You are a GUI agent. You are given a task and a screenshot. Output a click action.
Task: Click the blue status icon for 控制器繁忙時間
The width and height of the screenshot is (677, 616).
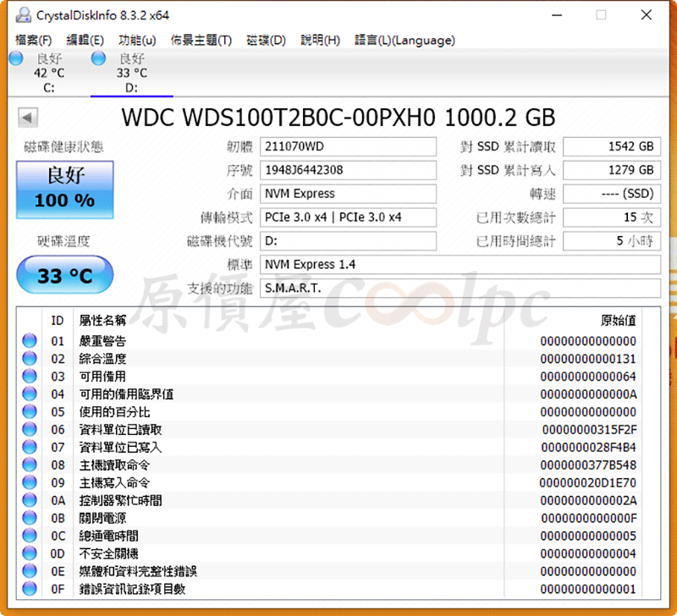coord(30,499)
